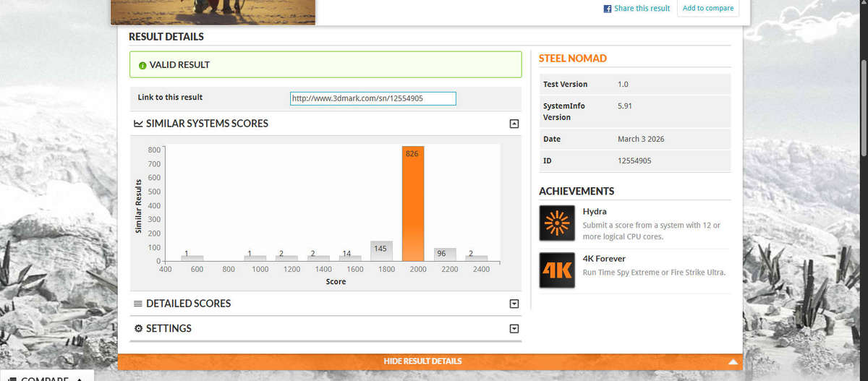The width and height of the screenshot is (868, 381).
Task: Collapse the Similar Systems Scores section
Action: tap(514, 124)
